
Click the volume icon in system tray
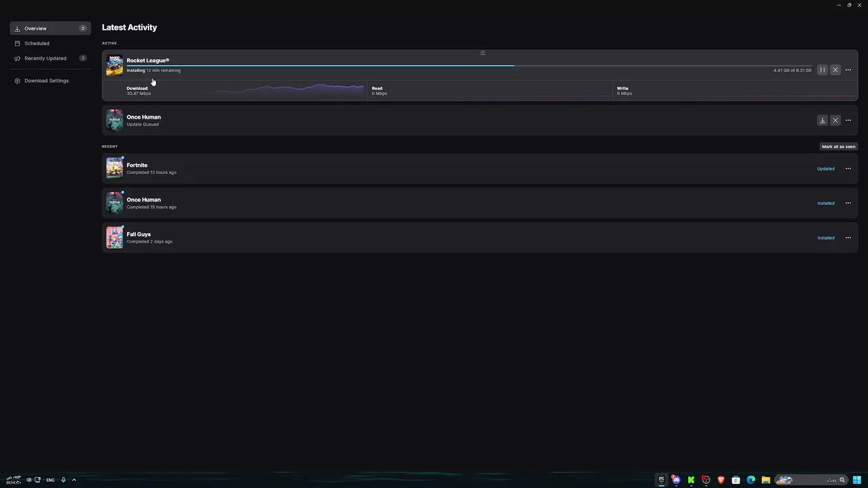coord(29,480)
